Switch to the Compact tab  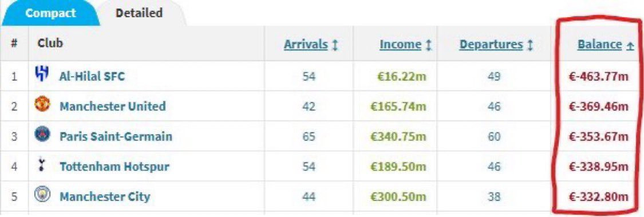click(50, 13)
